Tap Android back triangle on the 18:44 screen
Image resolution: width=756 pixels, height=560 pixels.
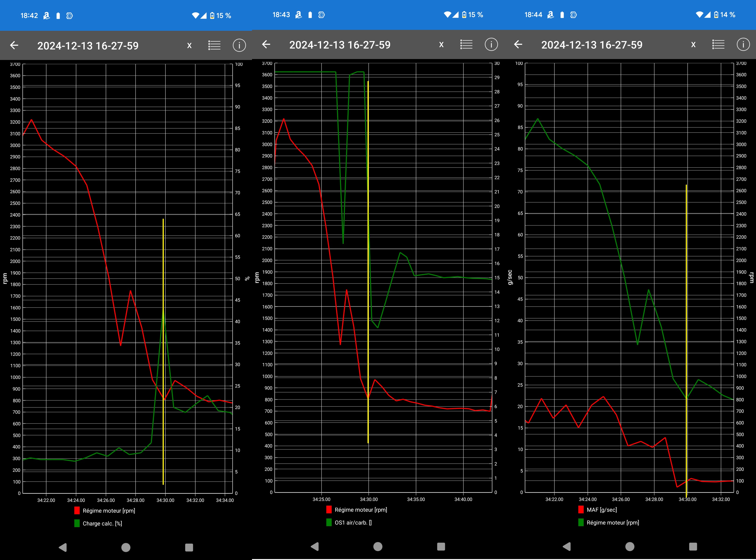click(567, 546)
